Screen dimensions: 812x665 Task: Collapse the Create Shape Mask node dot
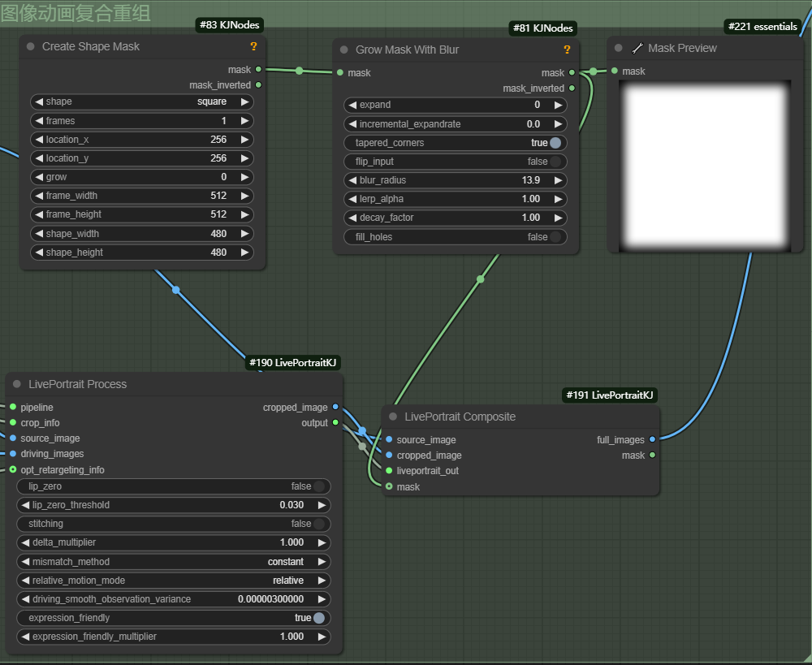(x=31, y=47)
